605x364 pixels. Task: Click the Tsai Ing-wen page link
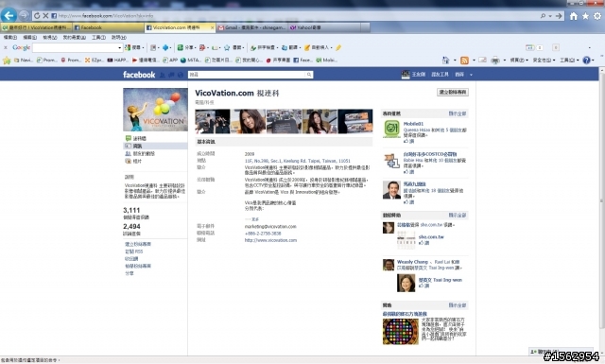(441, 280)
